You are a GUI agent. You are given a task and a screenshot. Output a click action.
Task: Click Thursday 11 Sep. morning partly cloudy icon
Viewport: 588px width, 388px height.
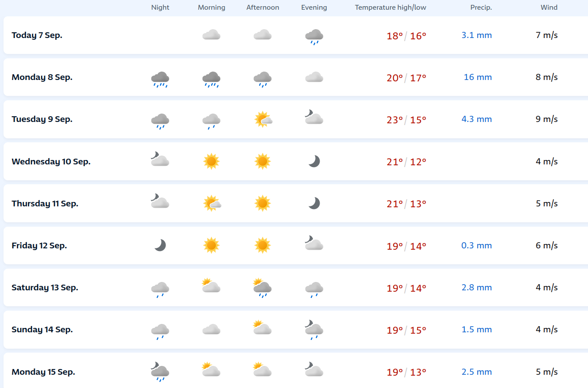click(212, 203)
